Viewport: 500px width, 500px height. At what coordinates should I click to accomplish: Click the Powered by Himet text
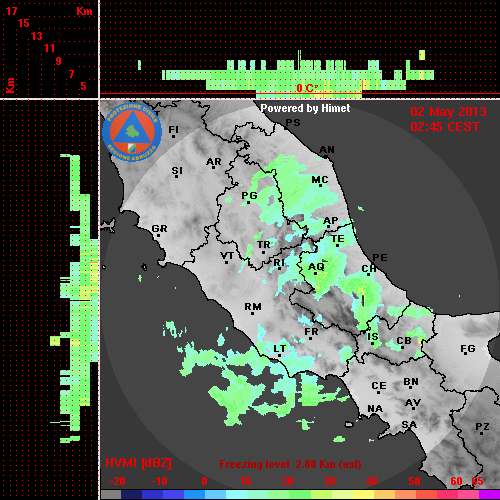coord(305,108)
